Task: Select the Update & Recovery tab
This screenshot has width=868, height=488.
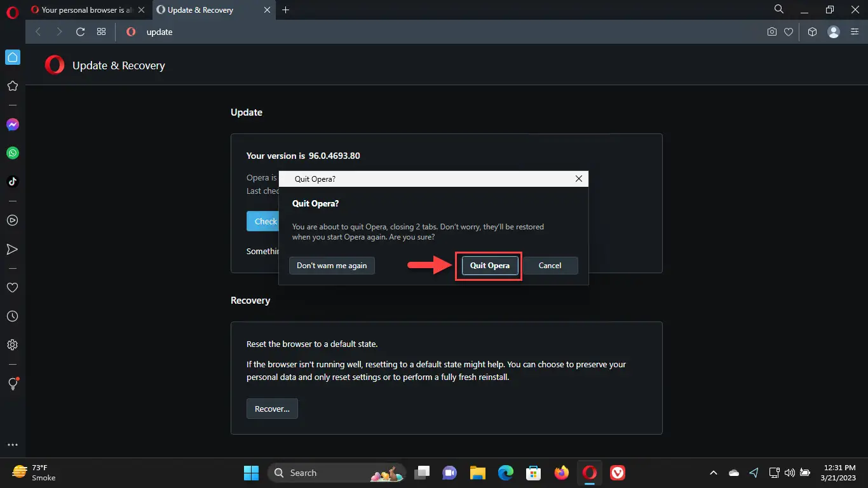Action: (x=215, y=10)
